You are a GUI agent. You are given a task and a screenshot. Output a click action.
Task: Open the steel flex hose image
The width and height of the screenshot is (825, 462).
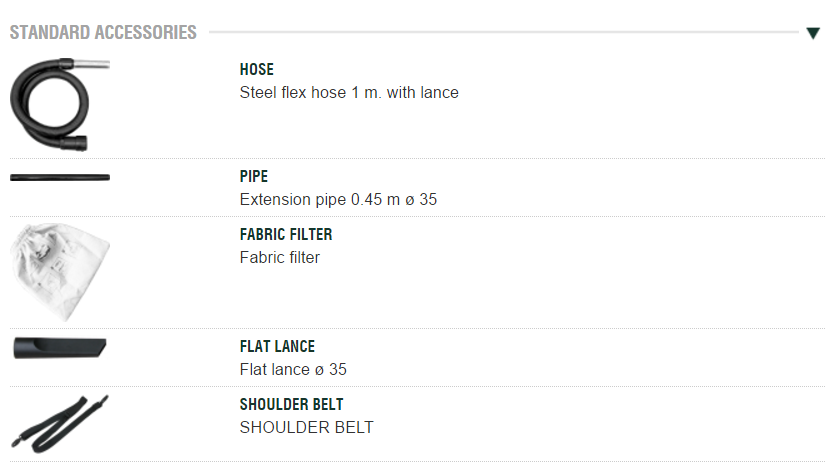coord(59,104)
